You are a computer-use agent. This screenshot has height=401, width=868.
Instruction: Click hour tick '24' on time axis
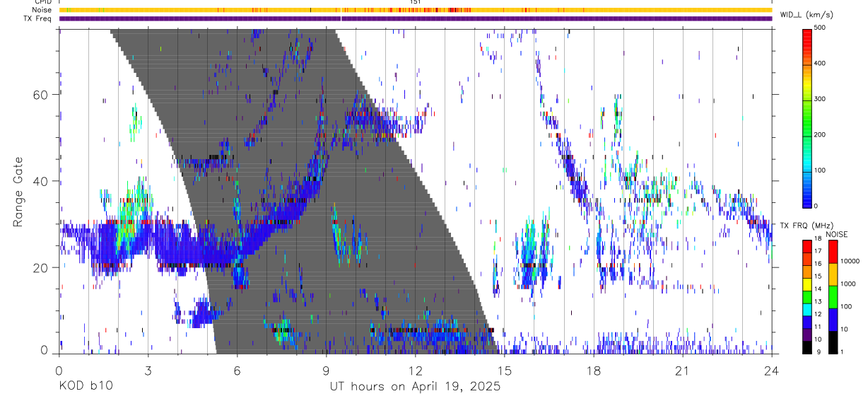(772, 371)
